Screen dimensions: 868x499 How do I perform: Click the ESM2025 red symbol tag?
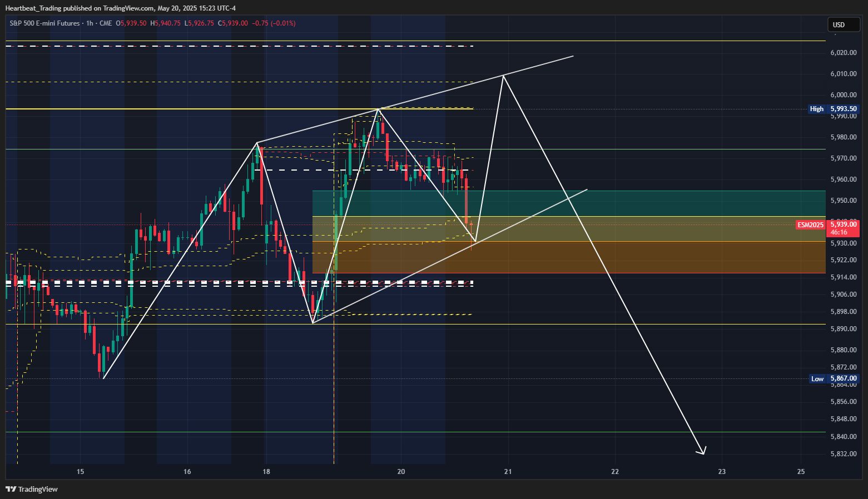811,225
